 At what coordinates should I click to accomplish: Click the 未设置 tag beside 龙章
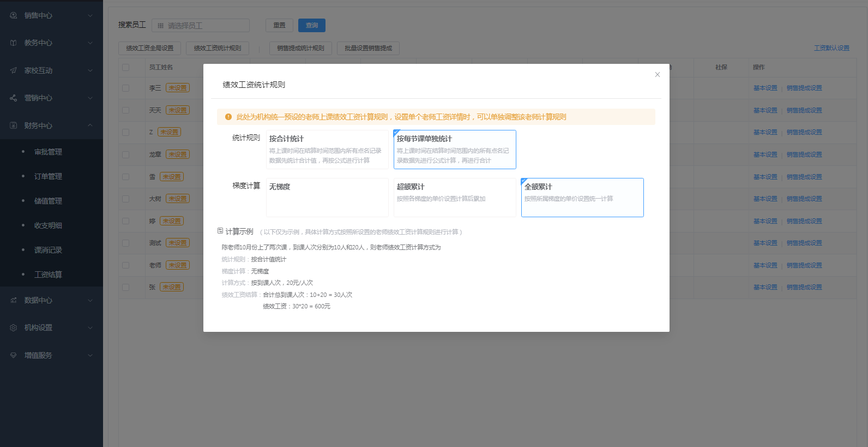178,154
